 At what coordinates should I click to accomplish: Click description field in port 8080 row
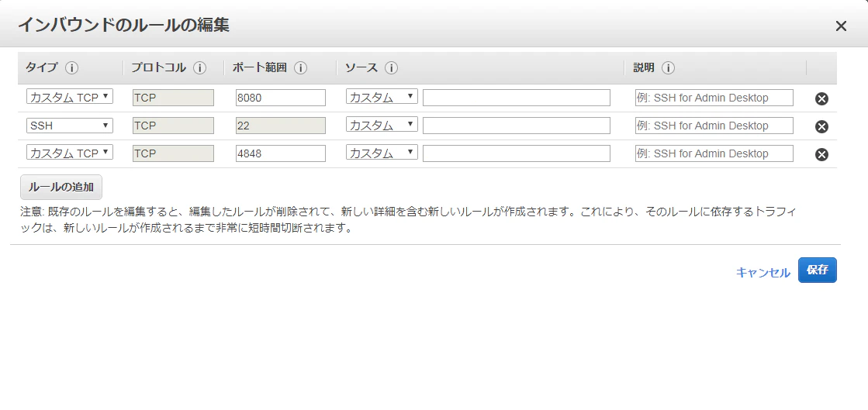(714, 98)
